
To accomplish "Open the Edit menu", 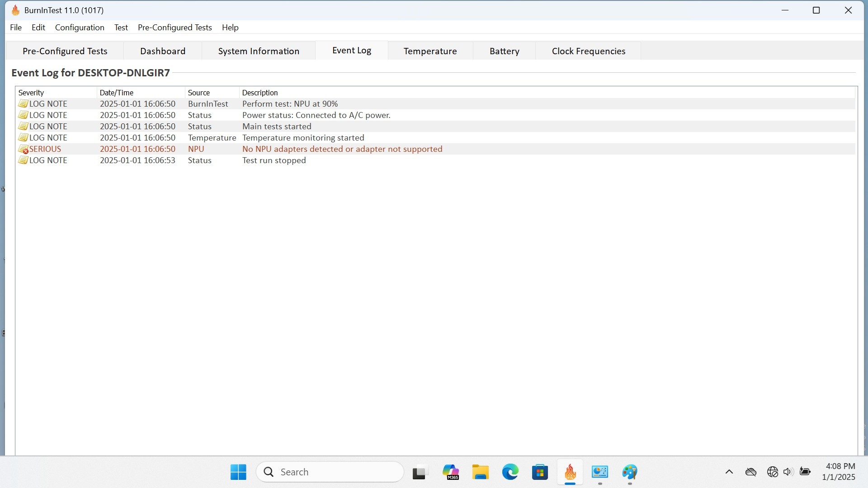I will tap(38, 28).
